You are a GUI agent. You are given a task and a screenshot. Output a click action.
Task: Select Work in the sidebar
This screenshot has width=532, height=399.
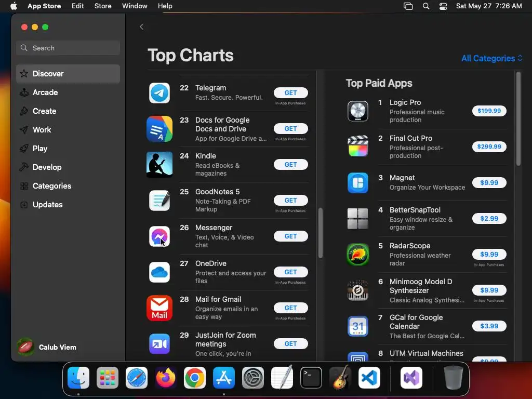coord(68,129)
